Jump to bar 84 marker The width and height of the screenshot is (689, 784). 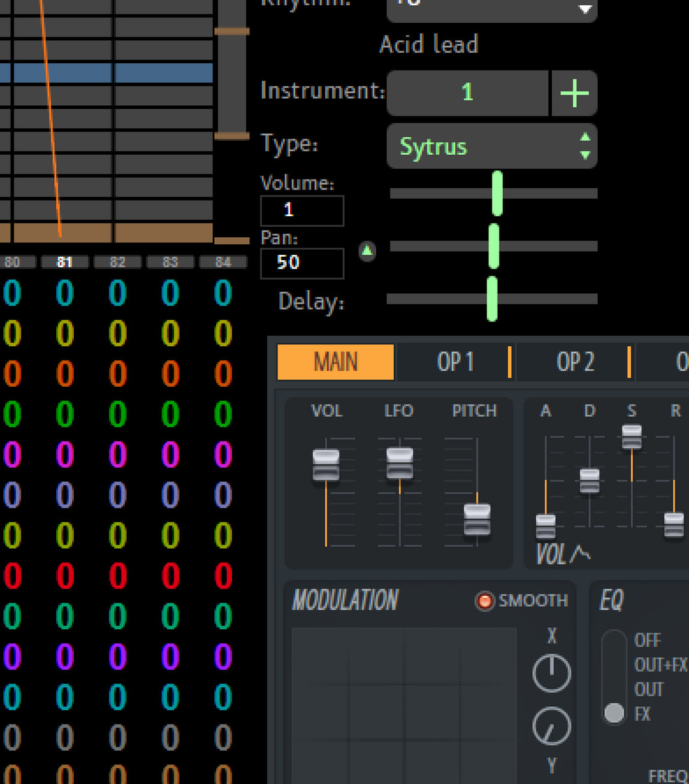pos(223,263)
